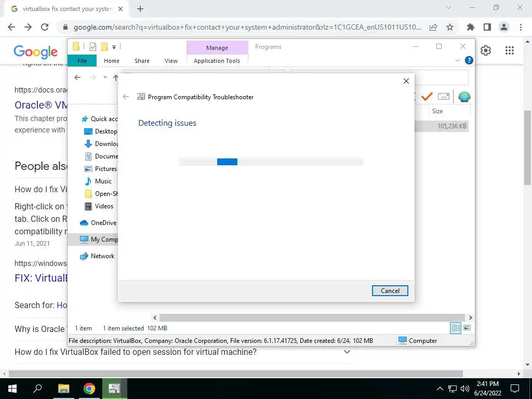Open Chrome extensions puzzle icon
Image resolution: width=532 pixels, height=399 pixels.
(471, 27)
